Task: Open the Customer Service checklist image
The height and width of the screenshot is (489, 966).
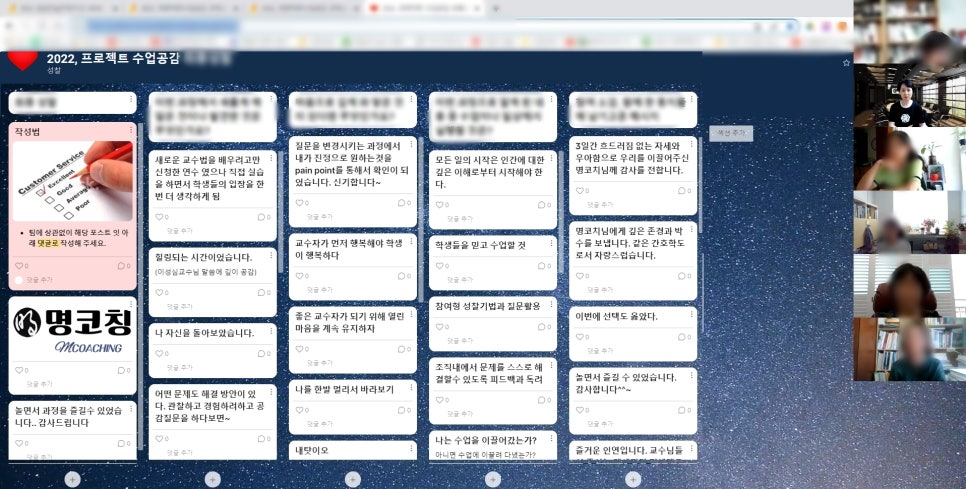Action: coord(72,181)
